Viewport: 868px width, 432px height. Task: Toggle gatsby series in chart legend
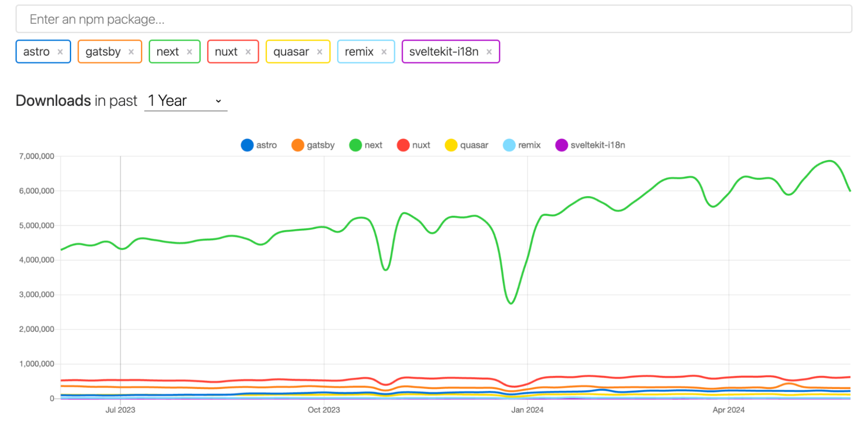313,145
